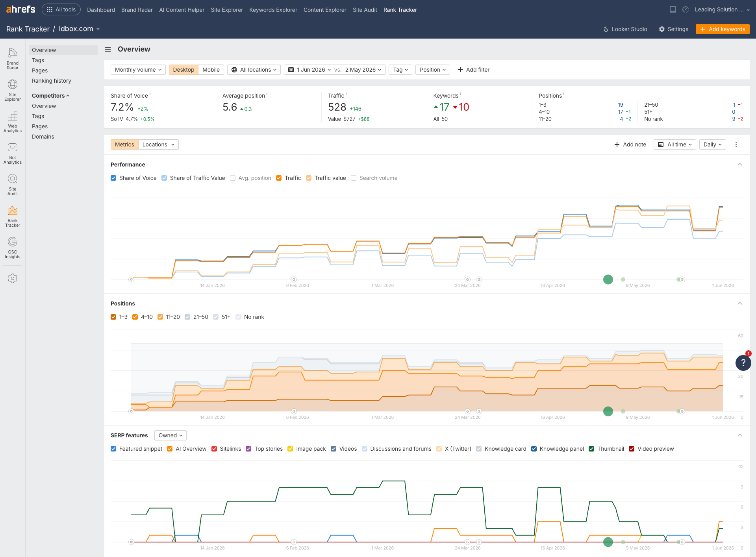Click Add filter
The width and height of the screenshot is (756, 557).
pos(474,70)
